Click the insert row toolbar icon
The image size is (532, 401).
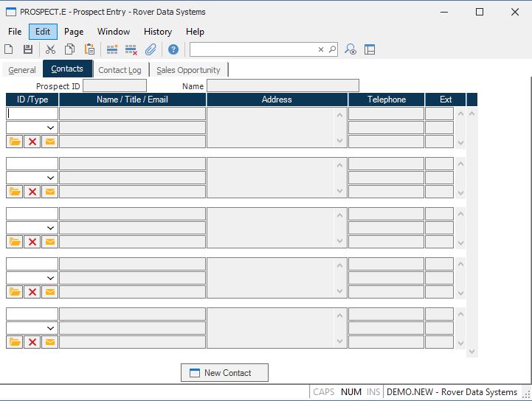point(112,49)
